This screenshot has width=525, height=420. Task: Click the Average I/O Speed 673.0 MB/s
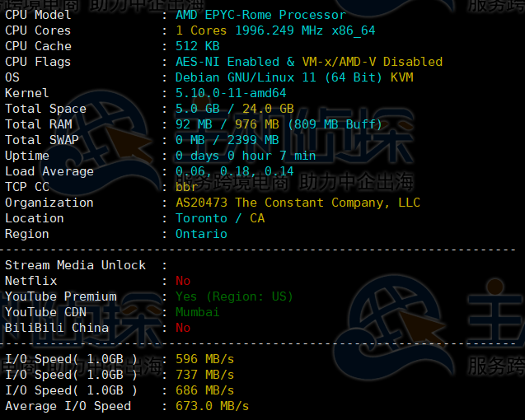click(212, 406)
